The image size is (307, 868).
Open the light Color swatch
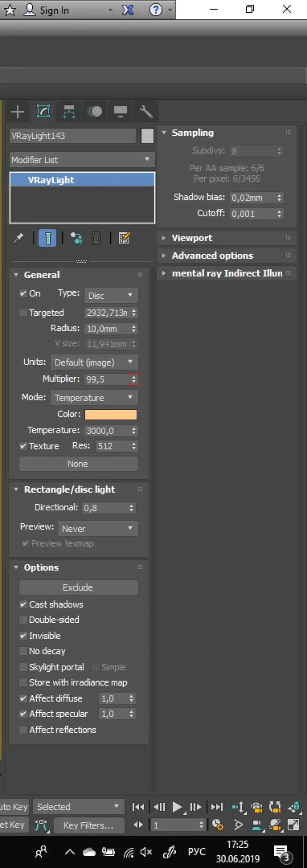pyautogui.click(x=111, y=414)
